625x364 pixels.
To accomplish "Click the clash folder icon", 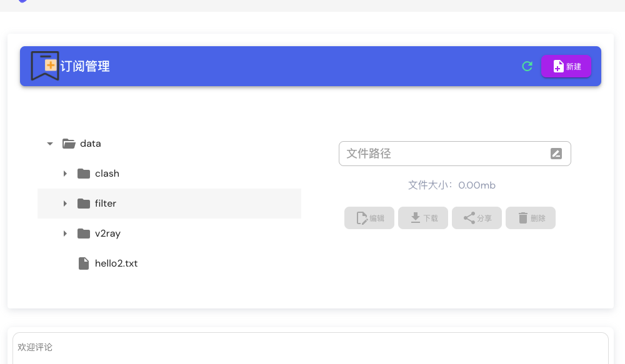I will 84,174.
